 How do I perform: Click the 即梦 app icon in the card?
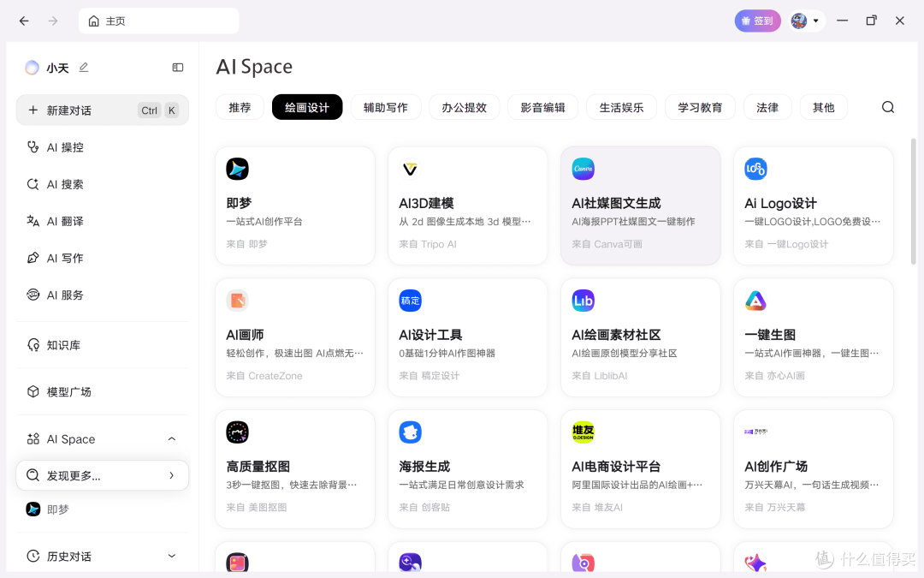pos(237,169)
